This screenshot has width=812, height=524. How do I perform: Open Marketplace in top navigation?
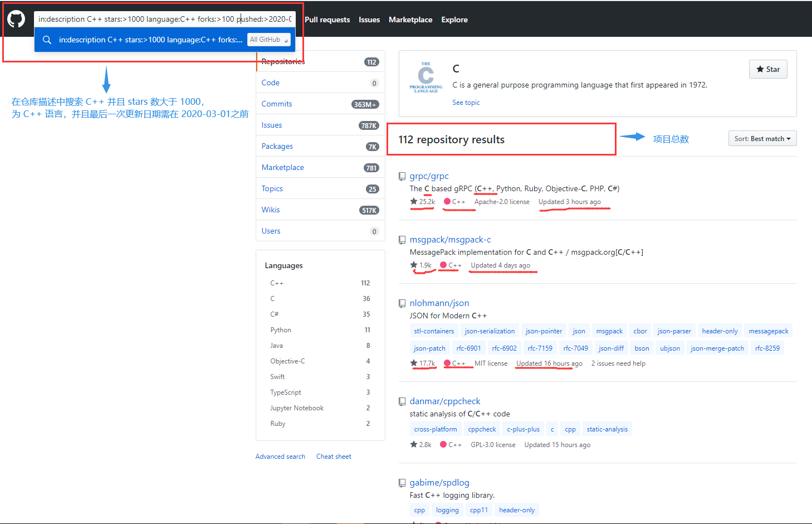[x=410, y=20]
